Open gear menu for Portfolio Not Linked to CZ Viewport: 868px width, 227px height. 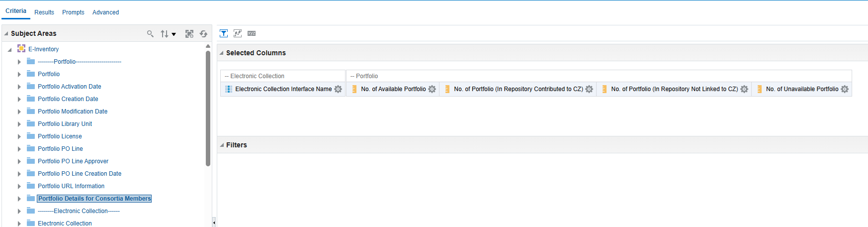744,89
